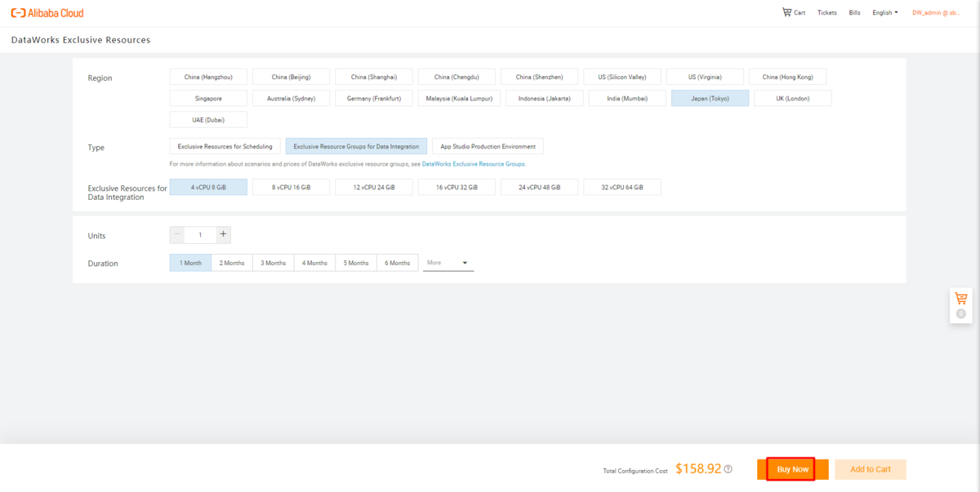The image size is (980, 492).
Task: Increase units with the plus button
Action: [x=224, y=235]
